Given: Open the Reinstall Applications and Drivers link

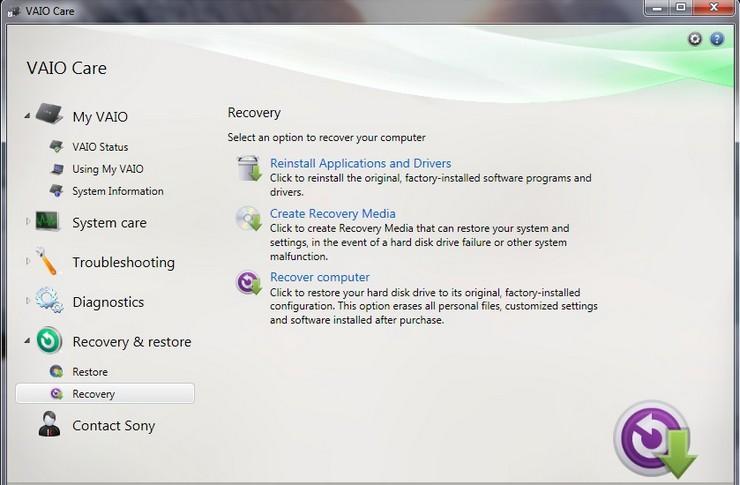Looking at the screenshot, I should coord(361,163).
